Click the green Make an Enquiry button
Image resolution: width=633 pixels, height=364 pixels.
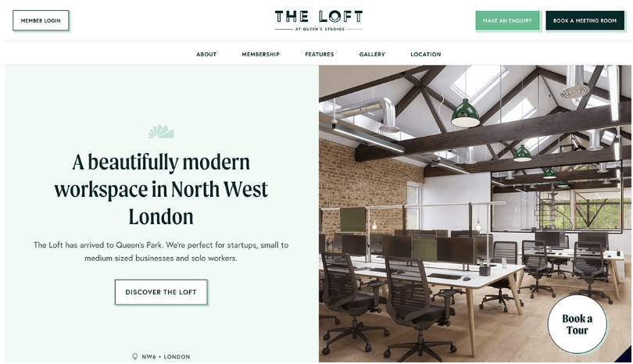click(507, 20)
